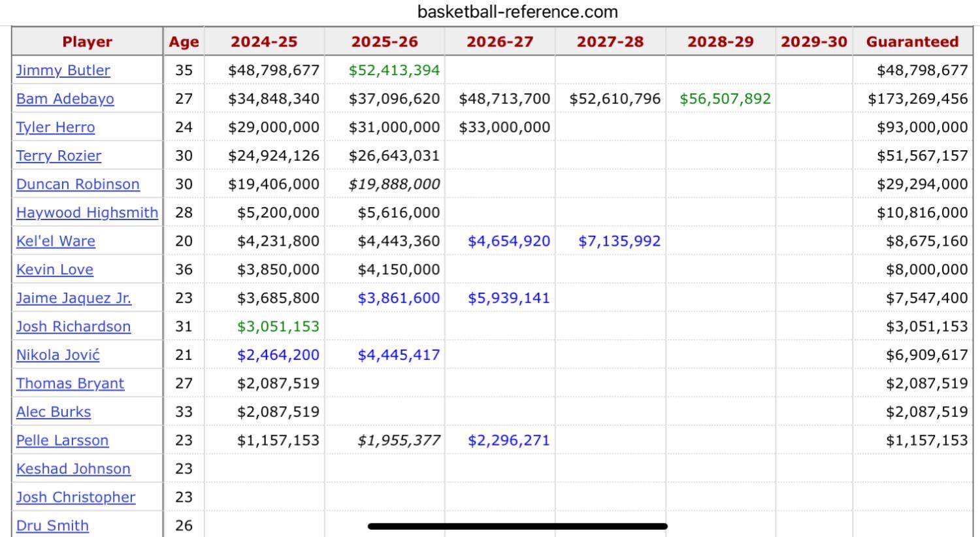Sort by the Guaranteed column header
This screenshot has width=980, height=537.
click(913, 42)
